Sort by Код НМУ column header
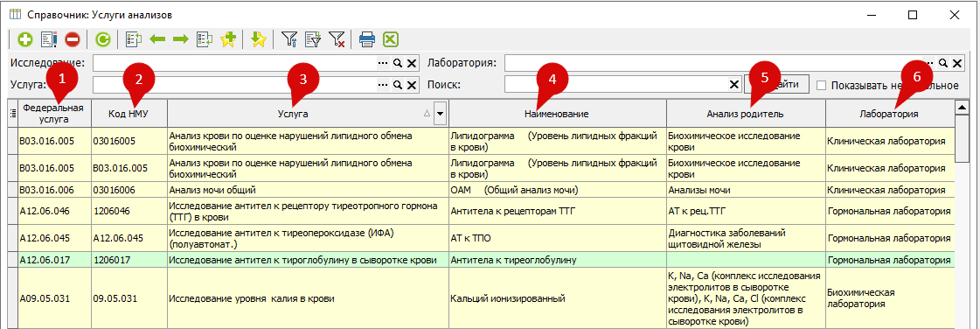Screen dimensions: 980x329 [x=129, y=114]
